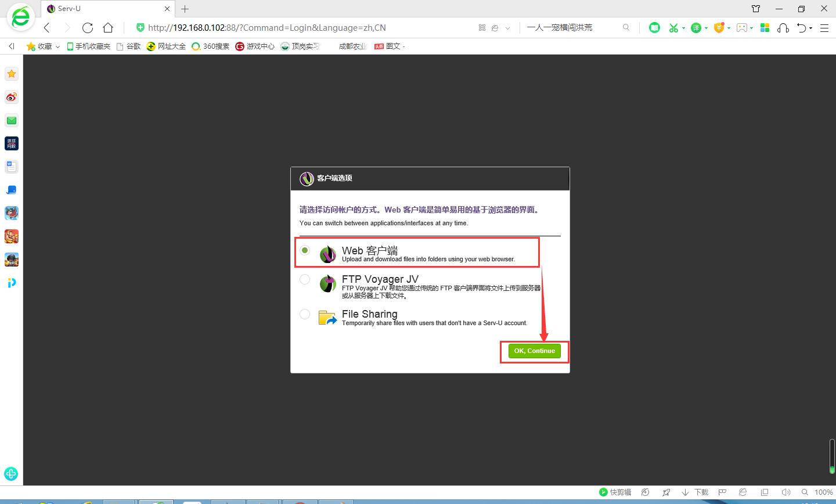Click the OK, Continue button
Image resolution: width=836 pixels, height=504 pixels.
[534, 351]
